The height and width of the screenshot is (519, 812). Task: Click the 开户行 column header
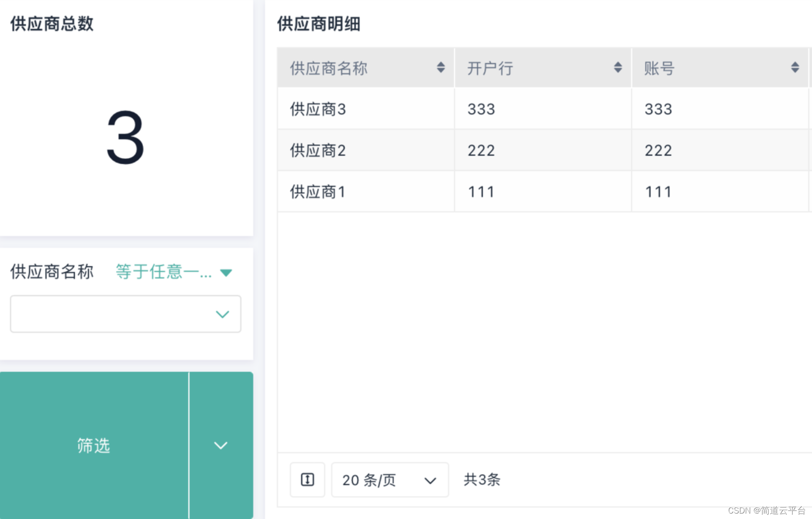click(543, 68)
